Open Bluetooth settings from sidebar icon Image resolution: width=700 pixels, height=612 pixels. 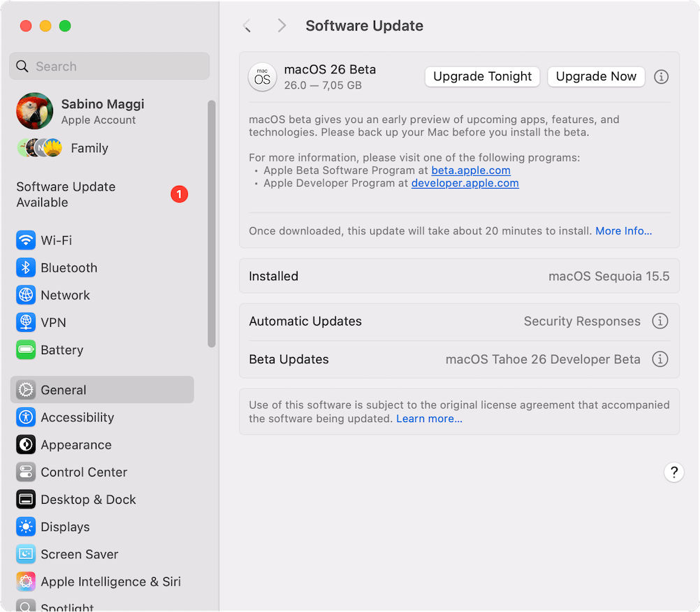click(26, 268)
